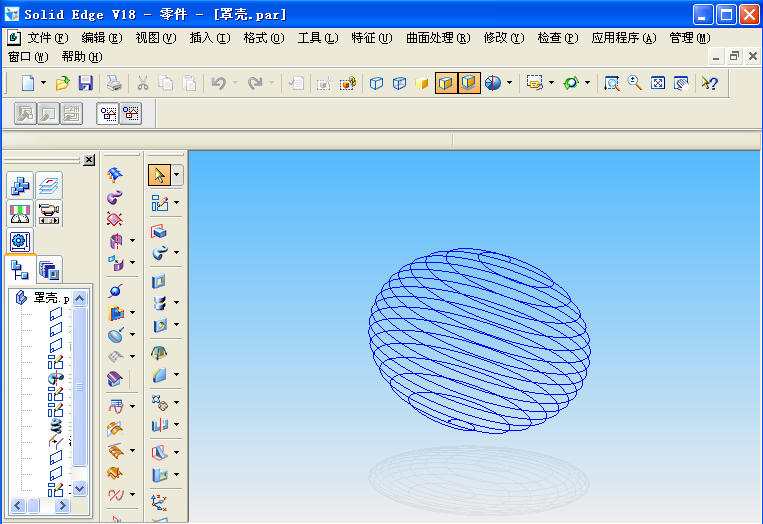Image resolution: width=763 pixels, height=524 pixels.
Task: Open a file with the Open folder icon
Action: [62, 83]
